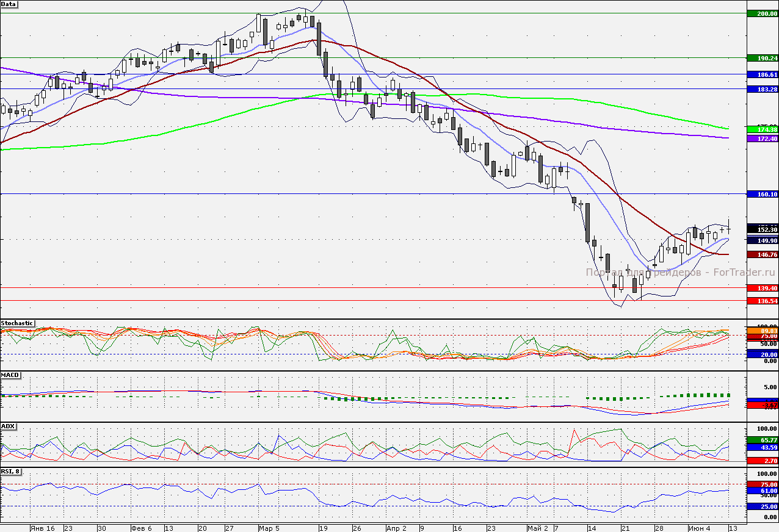Click the 186.61 price level tag

[x=763, y=74]
